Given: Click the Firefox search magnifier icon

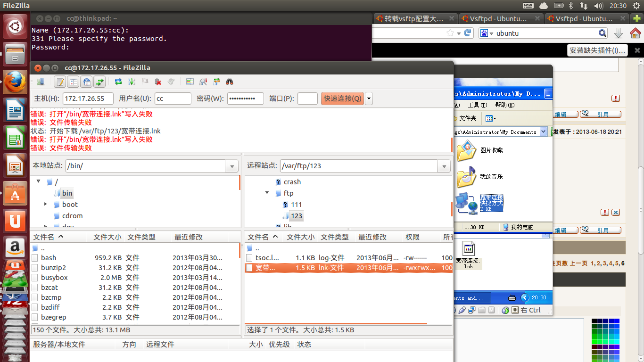Looking at the screenshot, I should point(603,33).
